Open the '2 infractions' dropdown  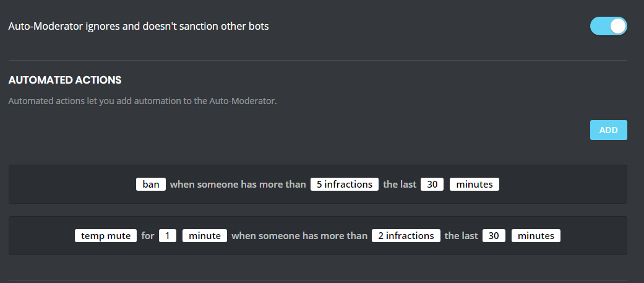406,235
